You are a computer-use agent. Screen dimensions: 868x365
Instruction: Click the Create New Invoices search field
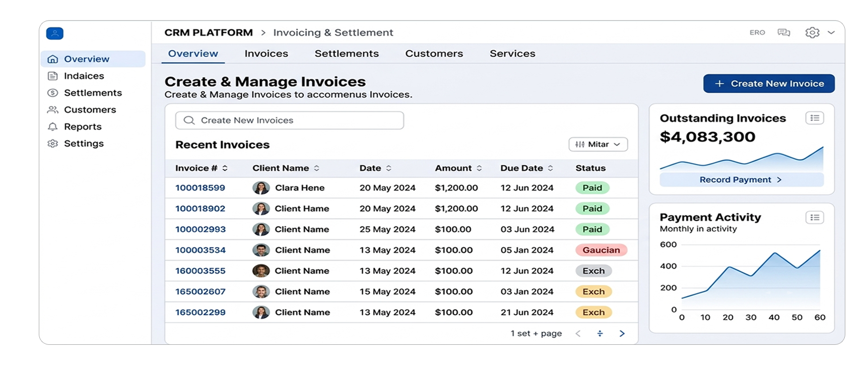click(x=290, y=120)
